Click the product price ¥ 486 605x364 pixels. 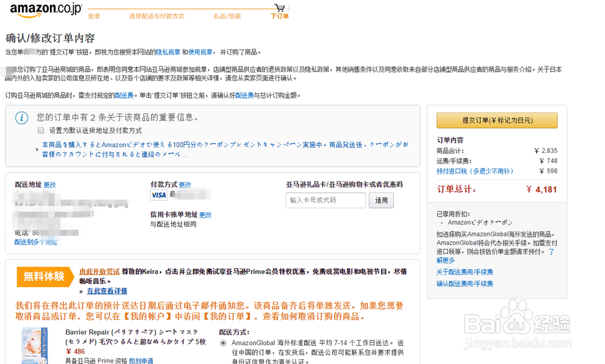tap(75, 351)
